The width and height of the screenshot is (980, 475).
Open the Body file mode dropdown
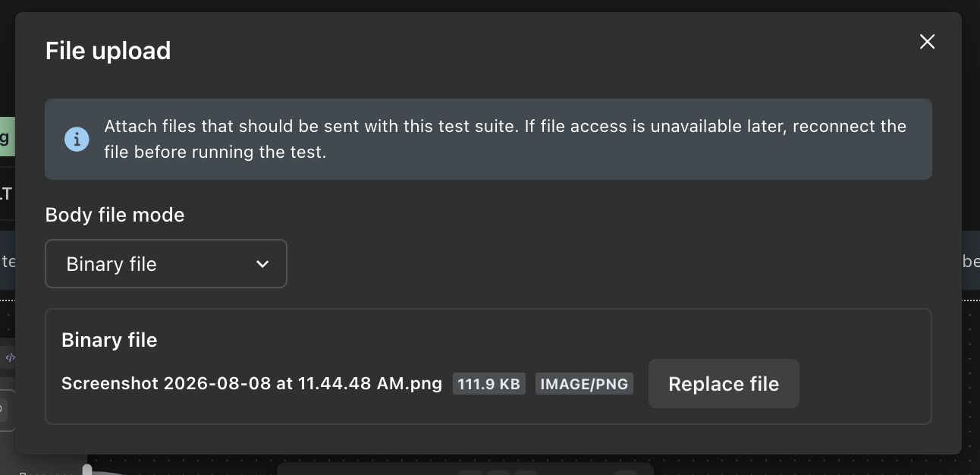click(166, 264)
